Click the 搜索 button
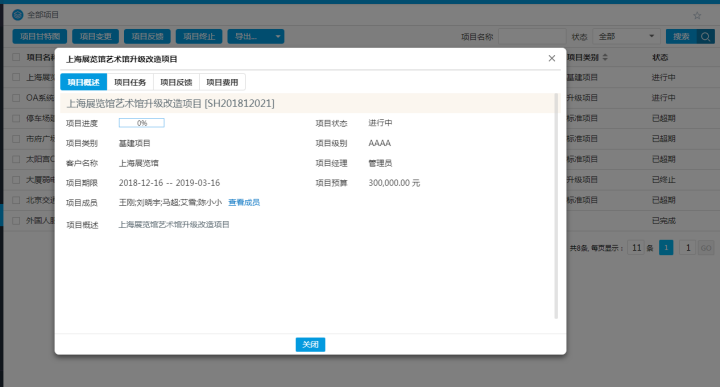720x388 pixels. [x=681, y=36]
